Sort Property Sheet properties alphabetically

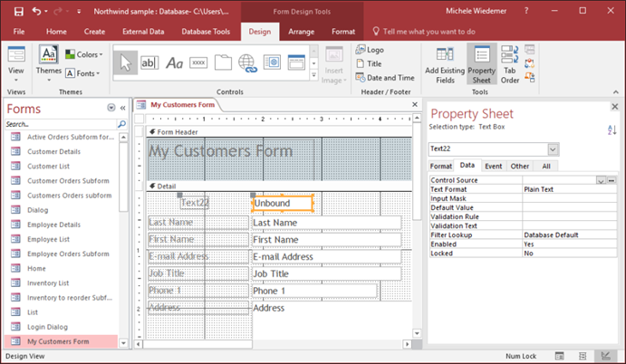[612, 129]
